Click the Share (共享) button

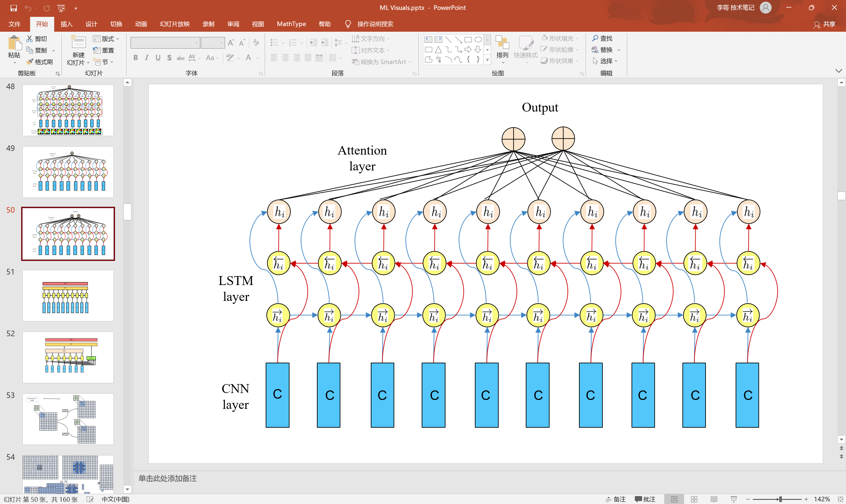(824, 24)
